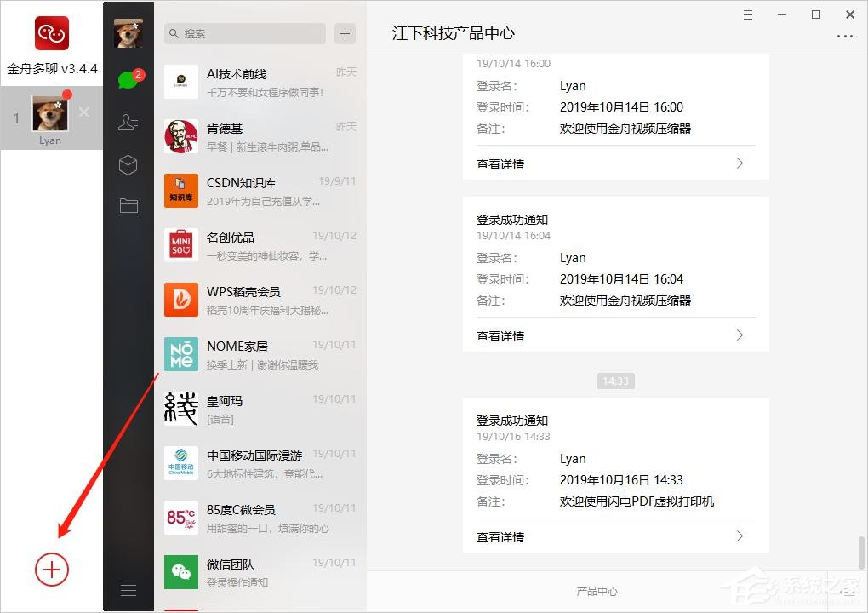Open the hamburger menu at sidebar bottom

coord(128,589)
